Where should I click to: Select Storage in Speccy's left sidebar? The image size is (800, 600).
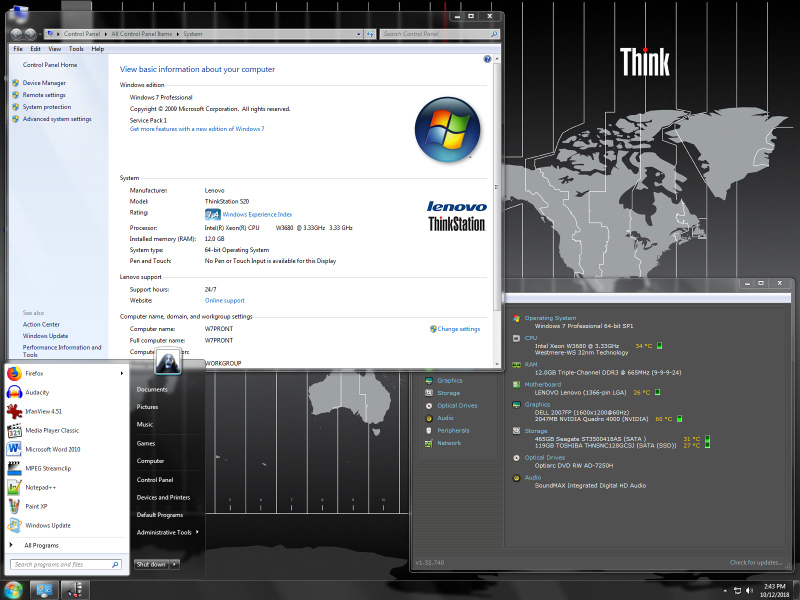coord(448,393)
